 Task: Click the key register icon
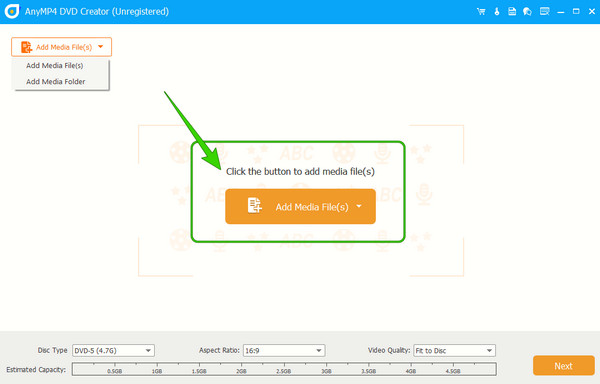point(497,11)
